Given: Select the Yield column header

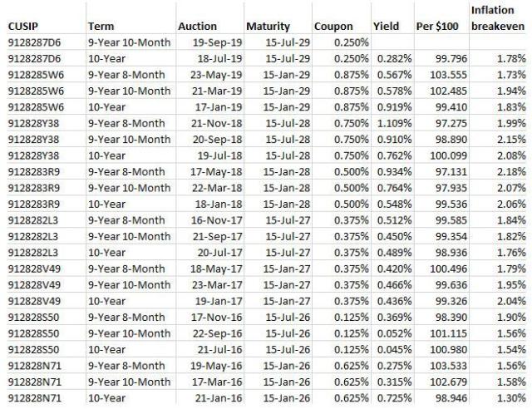Looking at the screenshot, I should [x=387, y=27].
